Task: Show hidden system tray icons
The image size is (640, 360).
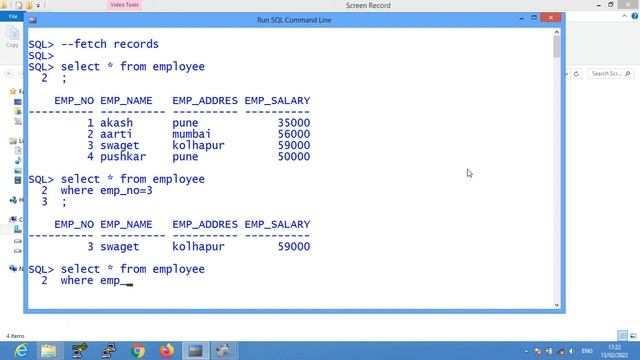Action: 526,351
